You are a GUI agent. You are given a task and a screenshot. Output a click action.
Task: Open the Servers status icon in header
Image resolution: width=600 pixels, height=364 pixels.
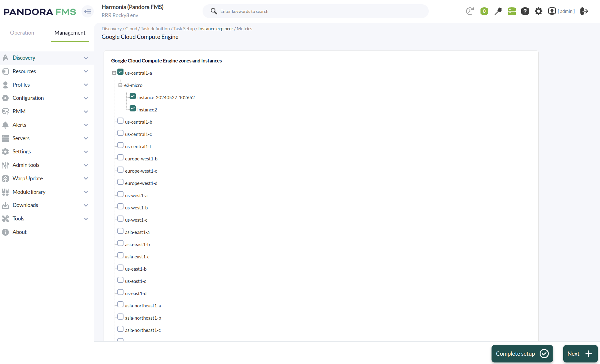[511, 11]
